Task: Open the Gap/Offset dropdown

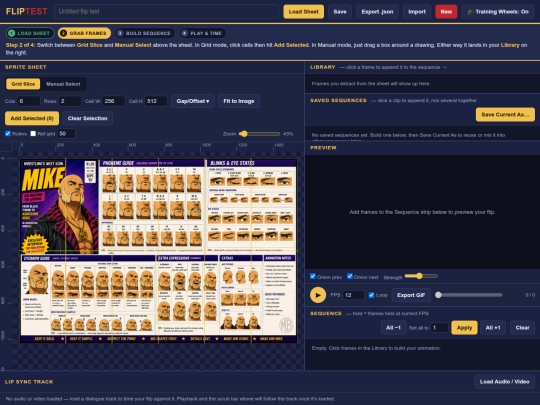Action: (193, 101)
